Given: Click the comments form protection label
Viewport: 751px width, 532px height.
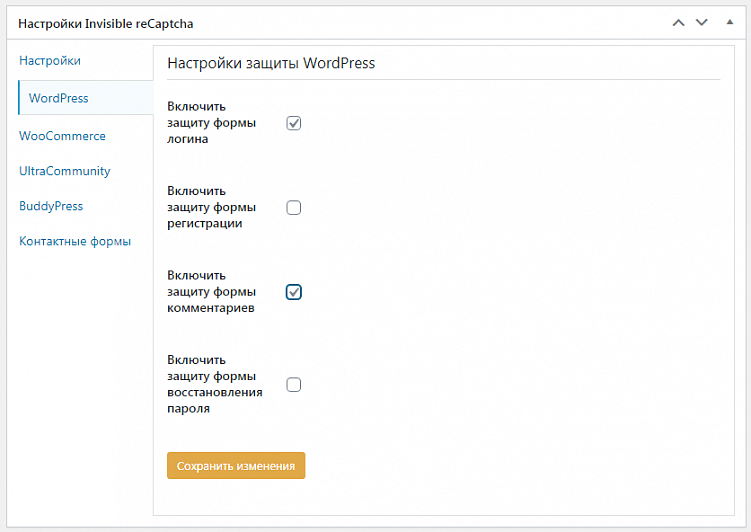Looking at the screenshot, I should [212, 292].
